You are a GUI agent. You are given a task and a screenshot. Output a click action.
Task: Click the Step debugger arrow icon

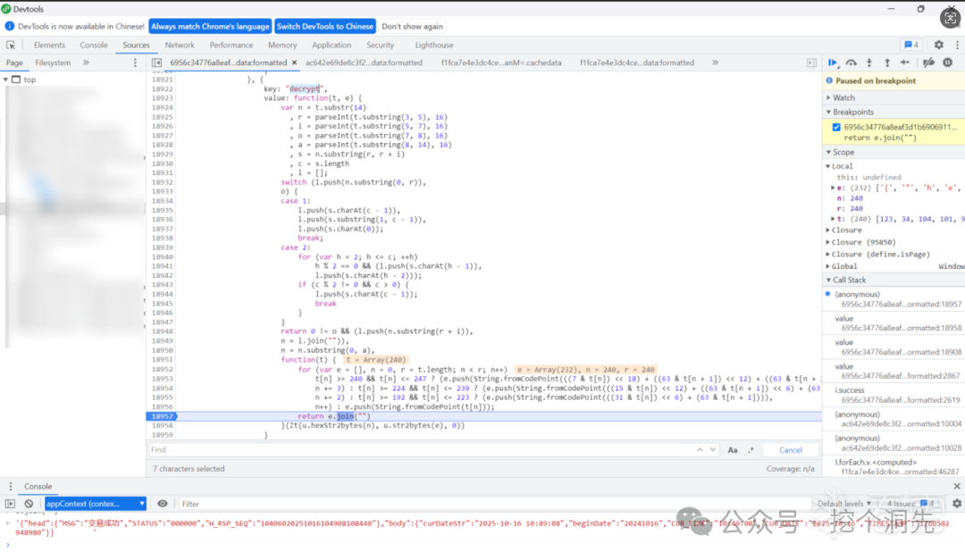pos(904,63)
